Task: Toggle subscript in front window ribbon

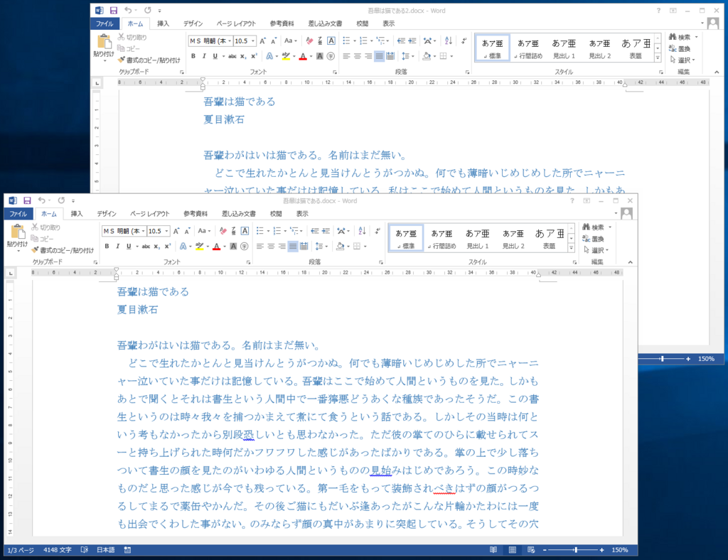Action: [157, 247]
